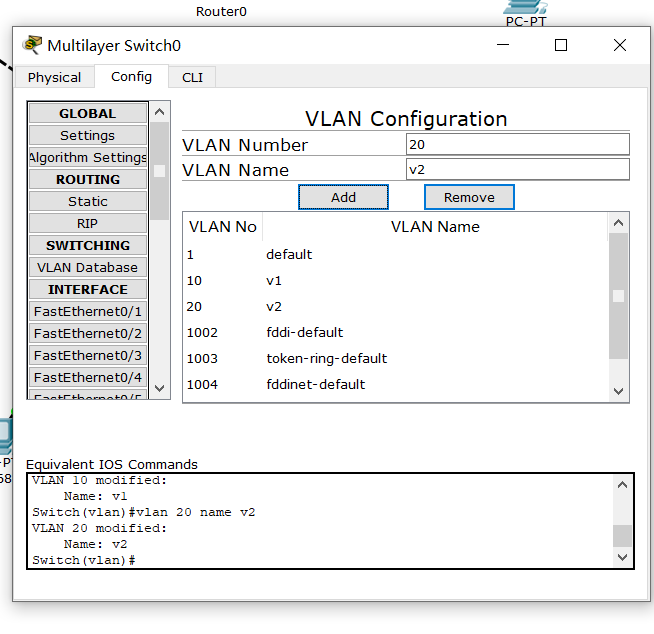Screen dimensions: 654x634
Task: Click the Multilayer Switch0 window icon
Action: click(x=32, y=45)
